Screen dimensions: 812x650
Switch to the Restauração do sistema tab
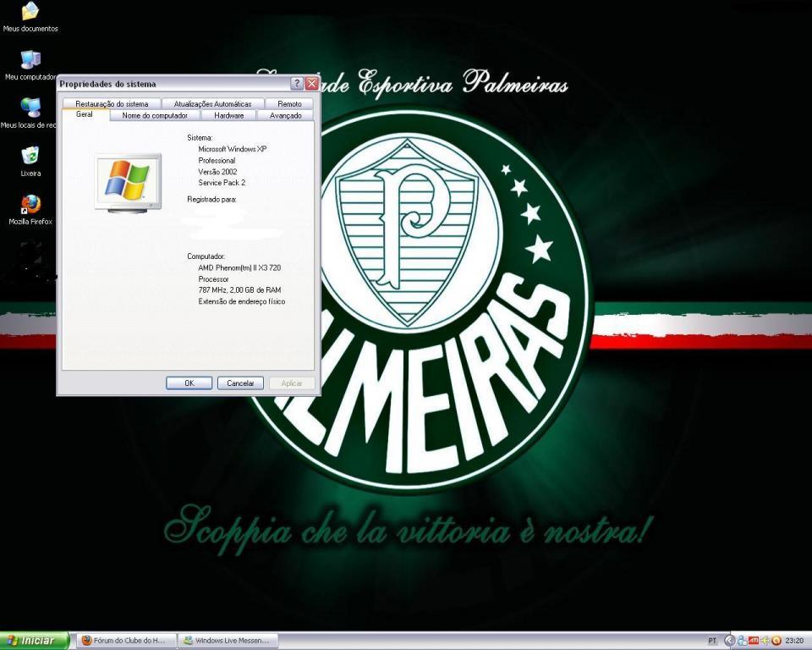click(x=112, y=103)
